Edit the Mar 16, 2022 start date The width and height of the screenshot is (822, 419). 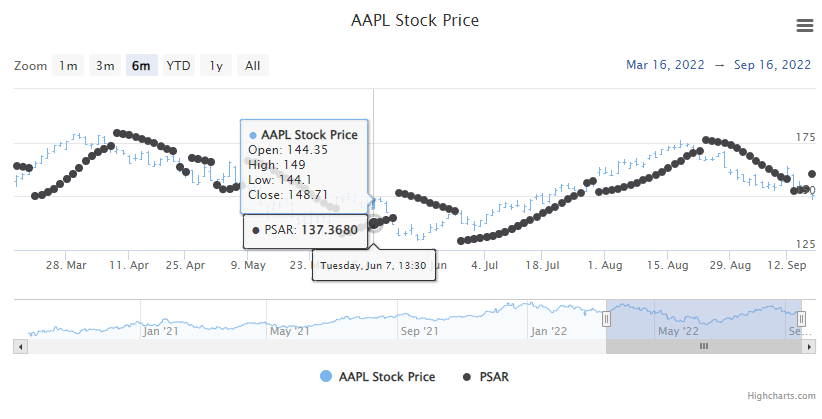pos(663,65)
